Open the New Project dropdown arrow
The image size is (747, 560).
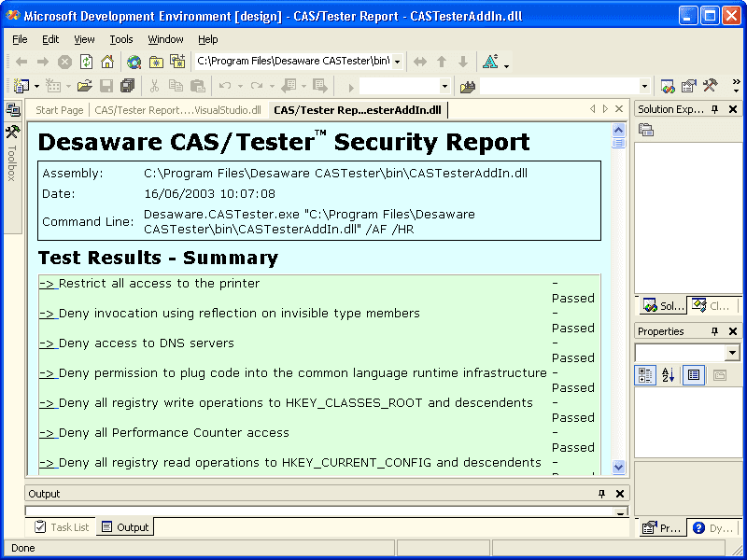click(x=36, y=86)
